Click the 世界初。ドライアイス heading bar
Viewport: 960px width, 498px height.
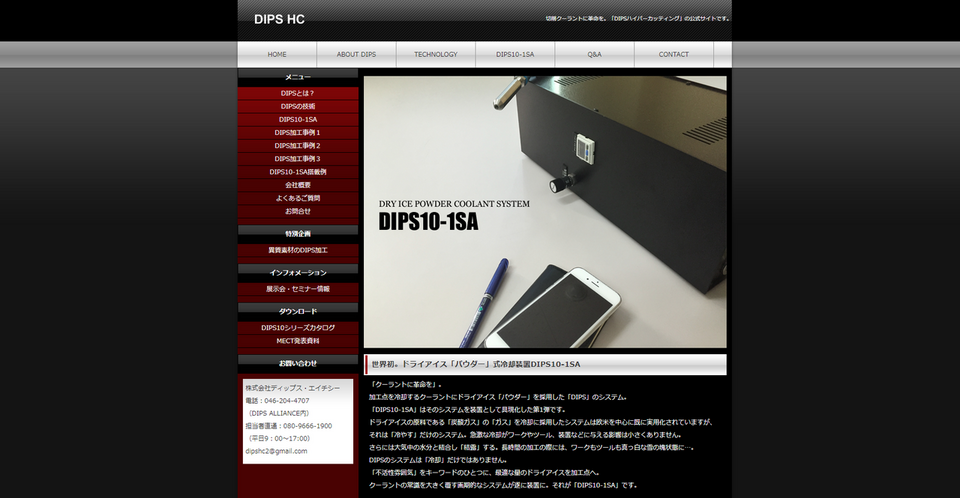click(x=545, y=364)
